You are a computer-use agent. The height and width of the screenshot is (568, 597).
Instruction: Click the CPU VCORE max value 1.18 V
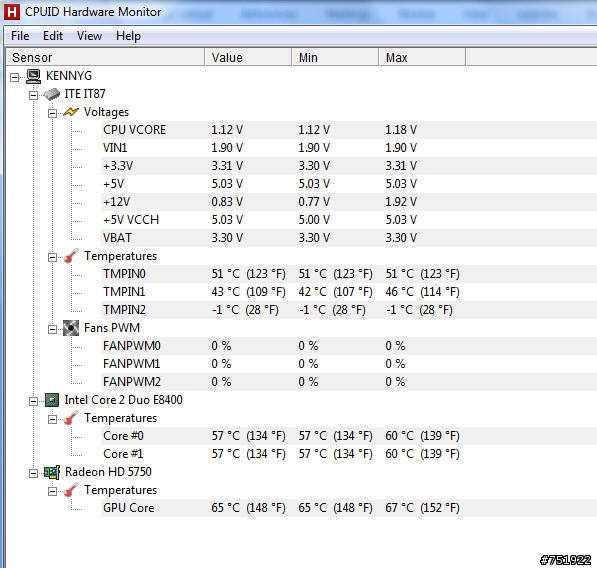coord(401,130)
